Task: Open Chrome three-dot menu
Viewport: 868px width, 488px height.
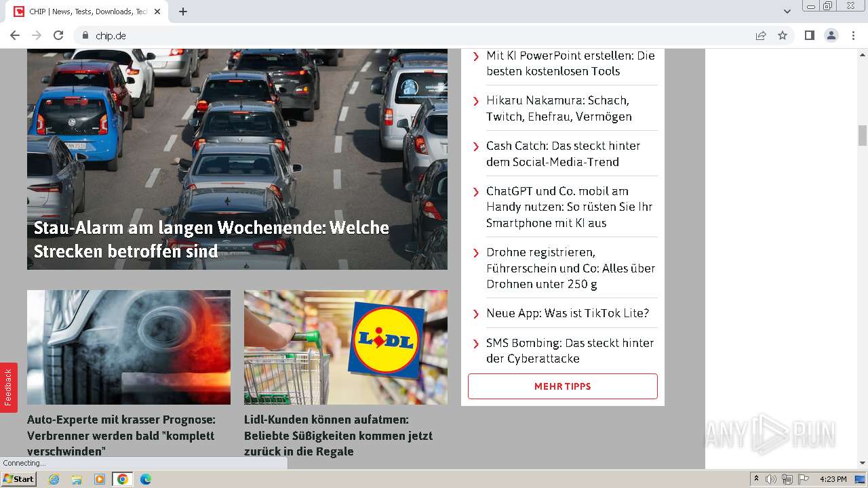Action: click(x=853, y=35)
